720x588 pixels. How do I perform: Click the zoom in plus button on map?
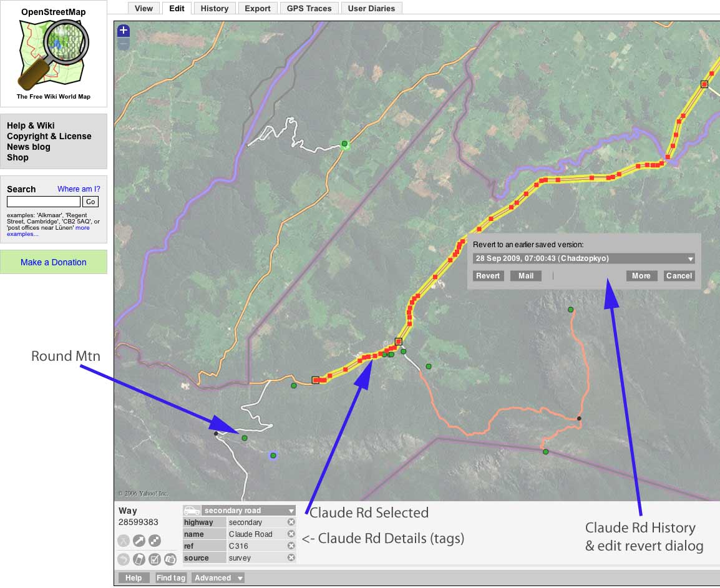(124, 31)
